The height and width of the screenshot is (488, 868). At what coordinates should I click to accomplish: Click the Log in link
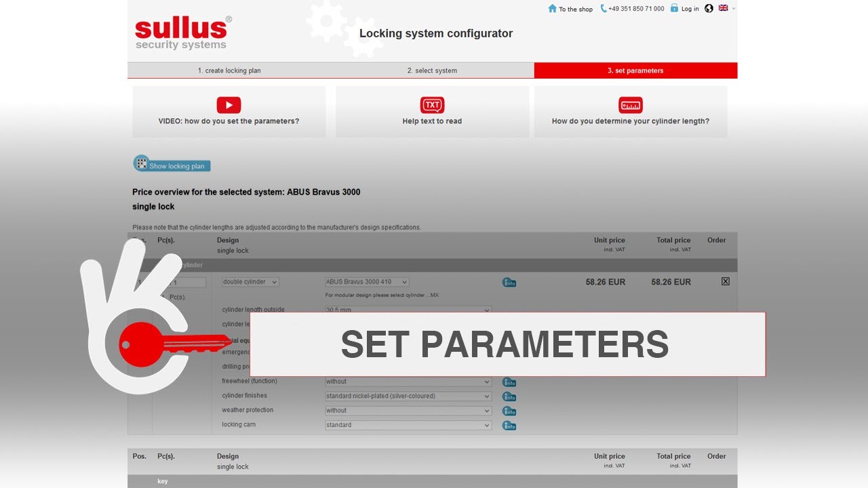pyautogui.click(x=690, y=9)
